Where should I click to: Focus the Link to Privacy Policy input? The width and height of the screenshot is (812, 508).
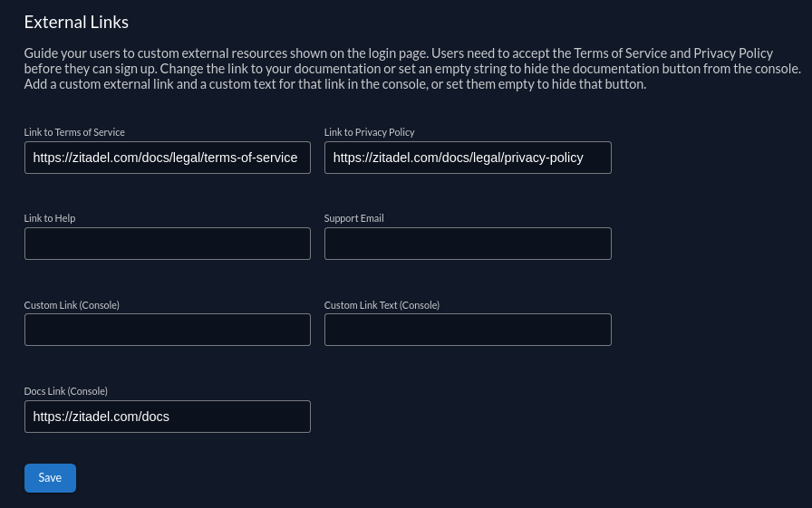point(467,158)
